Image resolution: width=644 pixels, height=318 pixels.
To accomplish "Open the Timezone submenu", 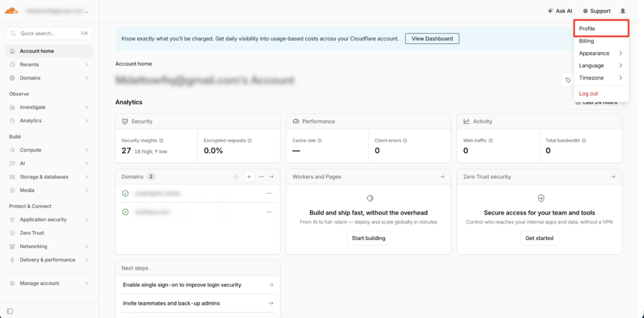I will point(601,77).
